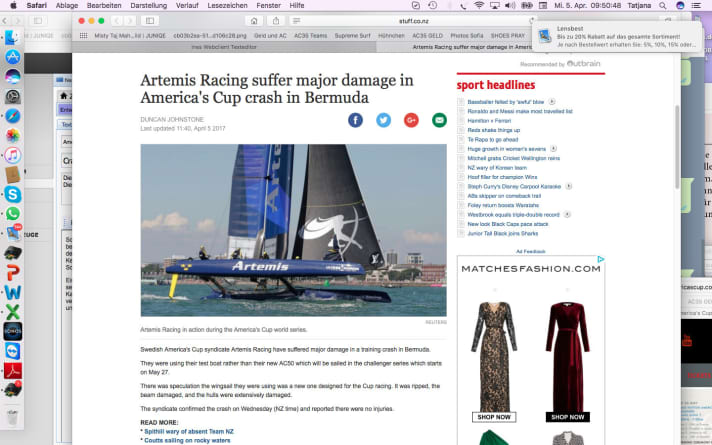Image resolution: width=712 pixels, height=445 pixels.
Task: Launch Siri from the Dock
Action: [13, 76]
